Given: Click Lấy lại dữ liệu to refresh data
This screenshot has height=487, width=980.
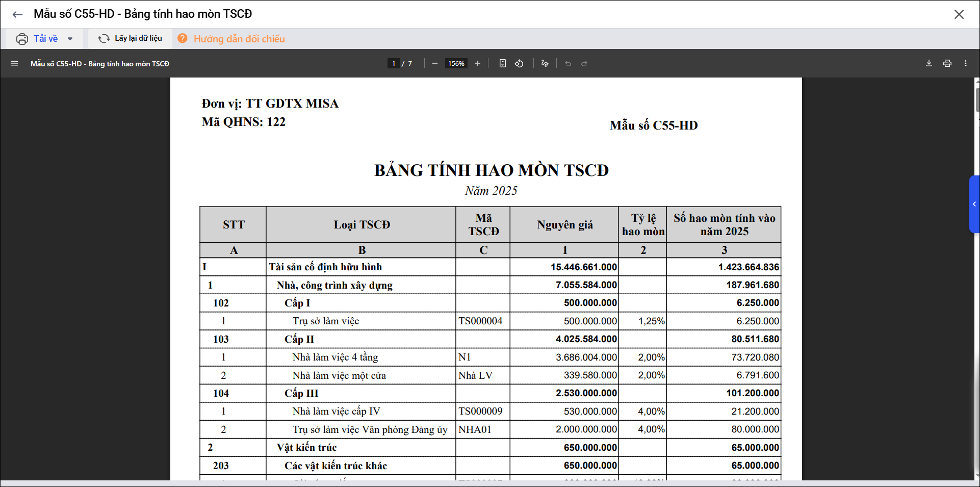Looking at the screenshot, I should [x=131, y=39].
